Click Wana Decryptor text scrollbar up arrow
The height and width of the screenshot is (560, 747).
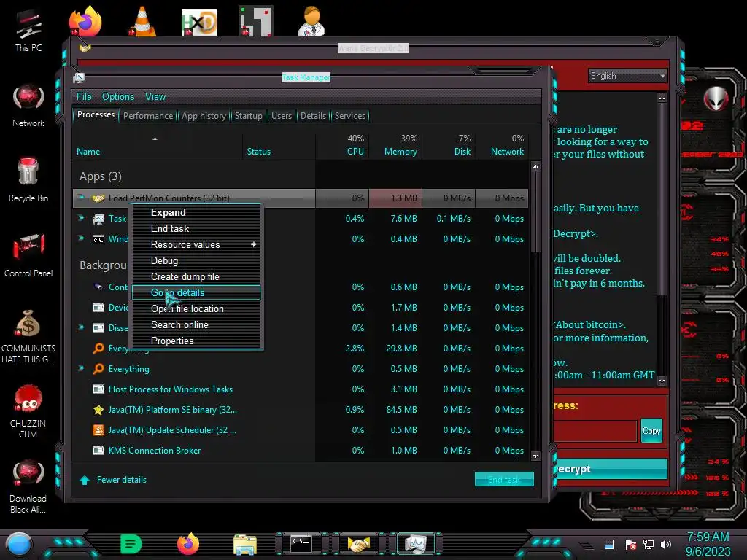(662, 98)
